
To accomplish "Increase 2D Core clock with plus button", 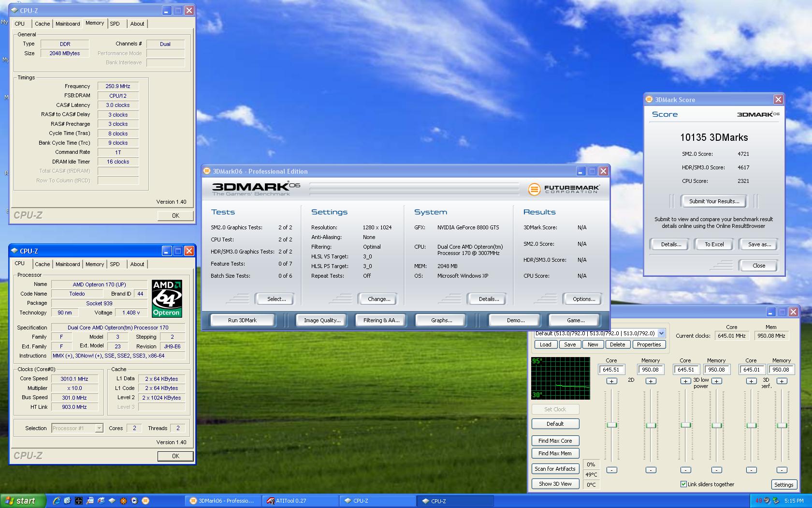I will [611, 381].
